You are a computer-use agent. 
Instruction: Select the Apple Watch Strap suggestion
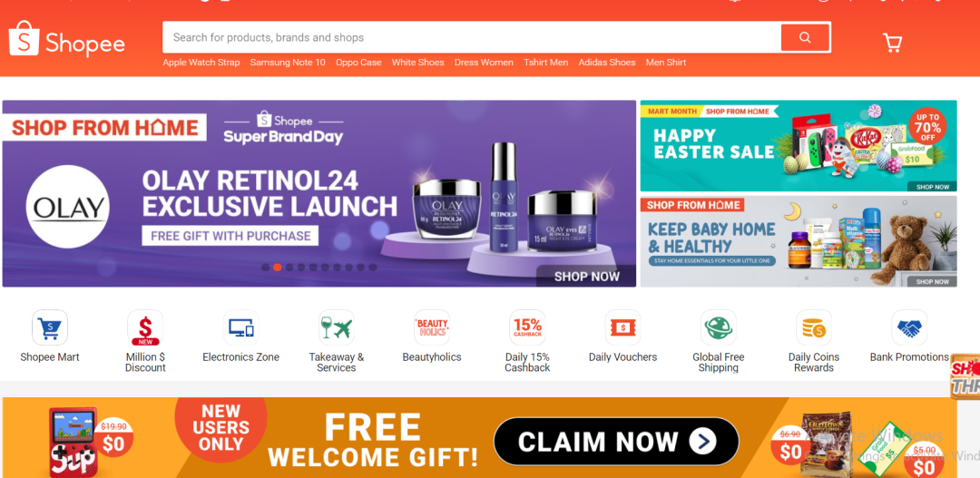pyautogui.click(x=201, y=63)
